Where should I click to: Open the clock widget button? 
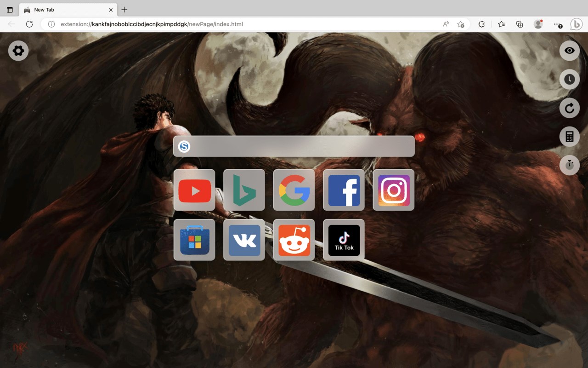coord(570,79)
